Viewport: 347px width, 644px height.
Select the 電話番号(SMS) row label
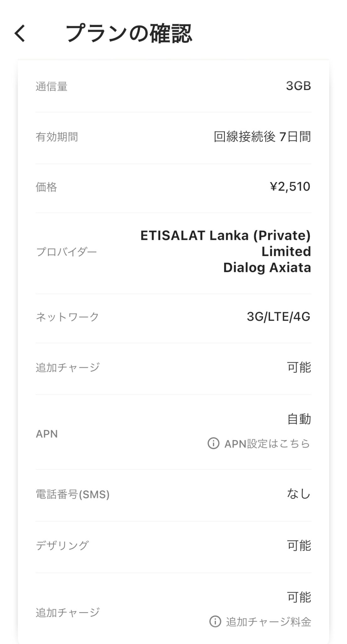tap(73, 494)
